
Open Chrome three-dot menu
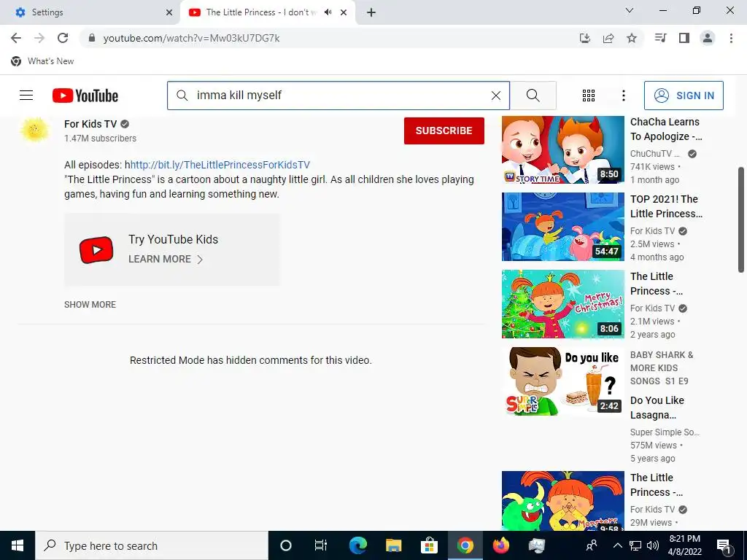pos(731,38)
